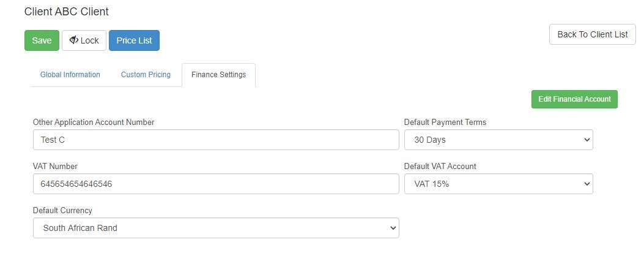Open the Price List
This screenshot has height=253, width=644.
134,40
